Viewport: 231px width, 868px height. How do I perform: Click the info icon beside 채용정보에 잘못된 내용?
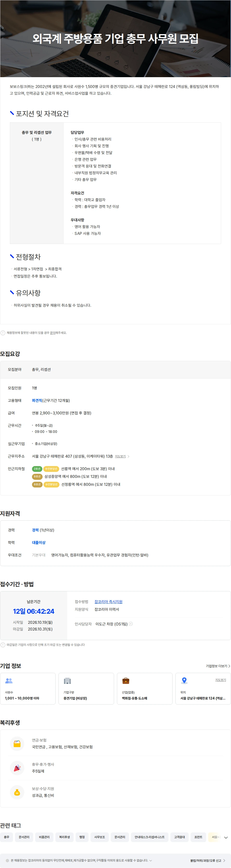pos(3,333)
